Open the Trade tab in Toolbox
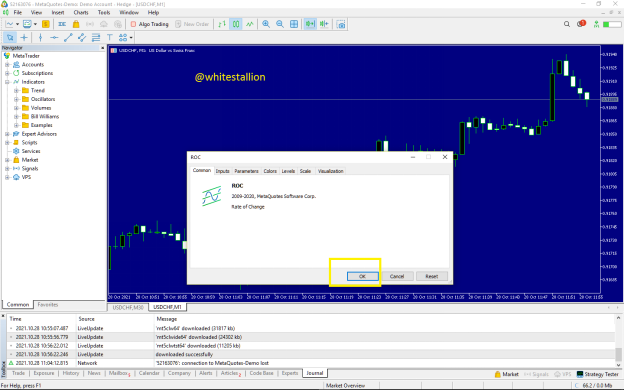This screenshot has height=390, width=624. point(18,373)
